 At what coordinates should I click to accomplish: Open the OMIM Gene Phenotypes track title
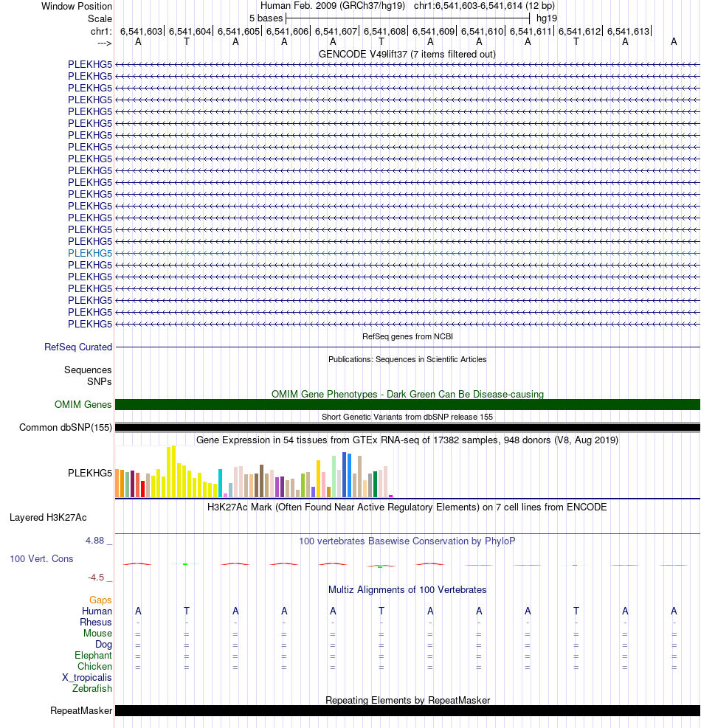(x=407, y=394)
